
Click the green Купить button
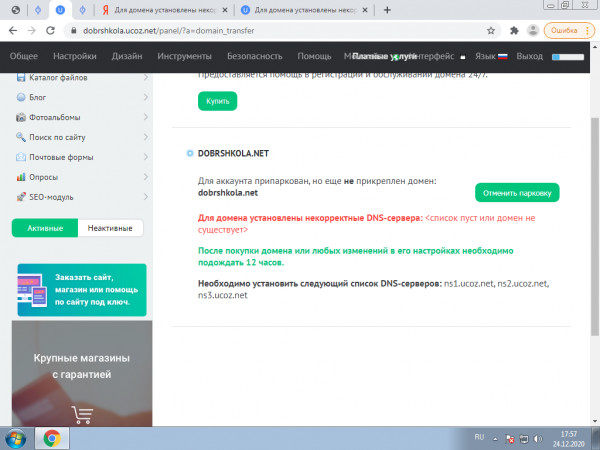coord(217,101)
